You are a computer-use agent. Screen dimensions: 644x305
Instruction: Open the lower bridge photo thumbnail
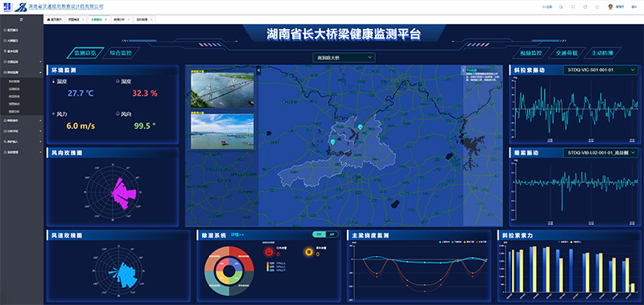(x=222, y=131)
